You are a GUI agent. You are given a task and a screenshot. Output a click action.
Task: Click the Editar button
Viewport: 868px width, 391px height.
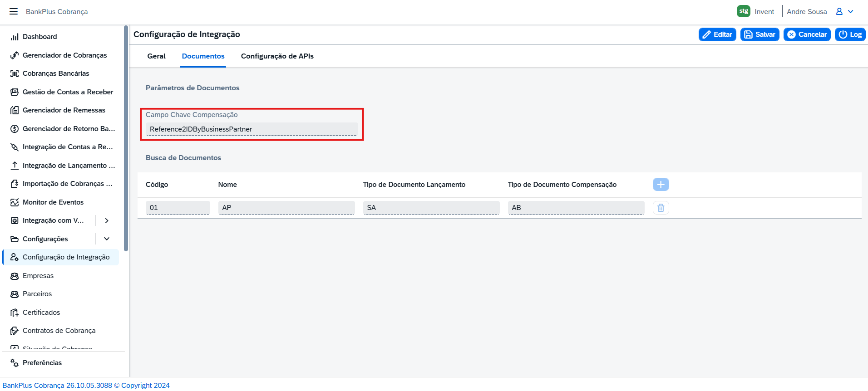(x=717, y=34)
